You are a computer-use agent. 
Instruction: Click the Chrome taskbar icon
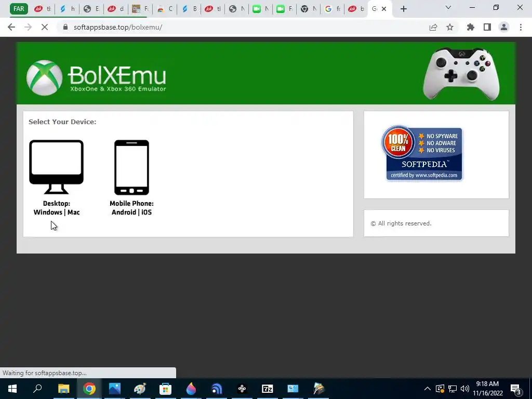(89, 389)
